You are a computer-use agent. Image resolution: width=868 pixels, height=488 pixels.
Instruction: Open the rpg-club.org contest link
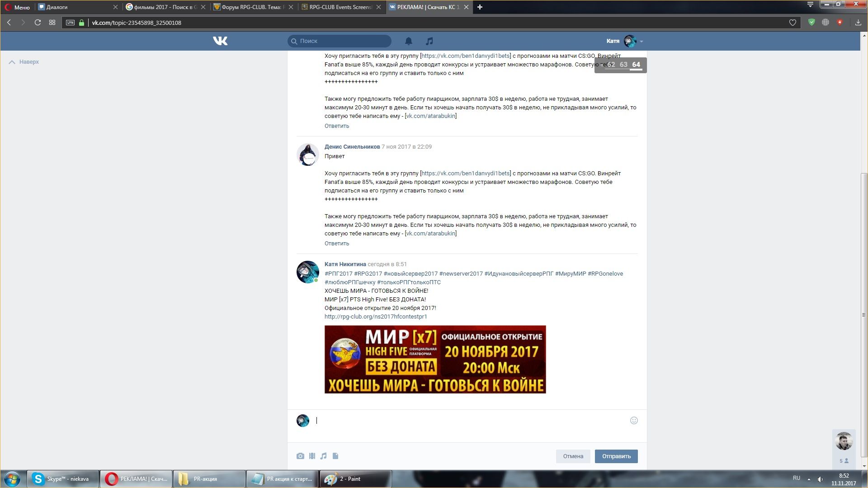(x=375, y=316)
